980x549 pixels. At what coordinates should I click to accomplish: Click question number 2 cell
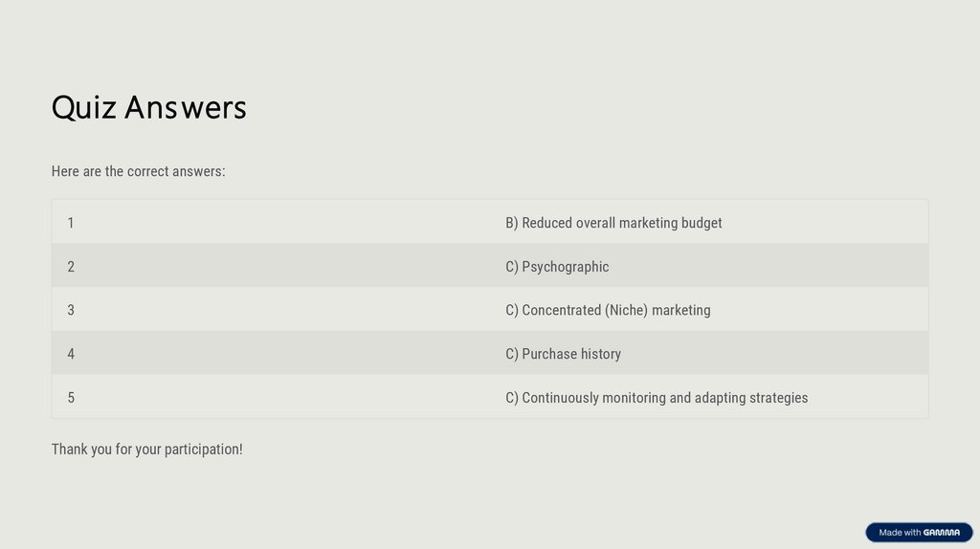[71, 267]
